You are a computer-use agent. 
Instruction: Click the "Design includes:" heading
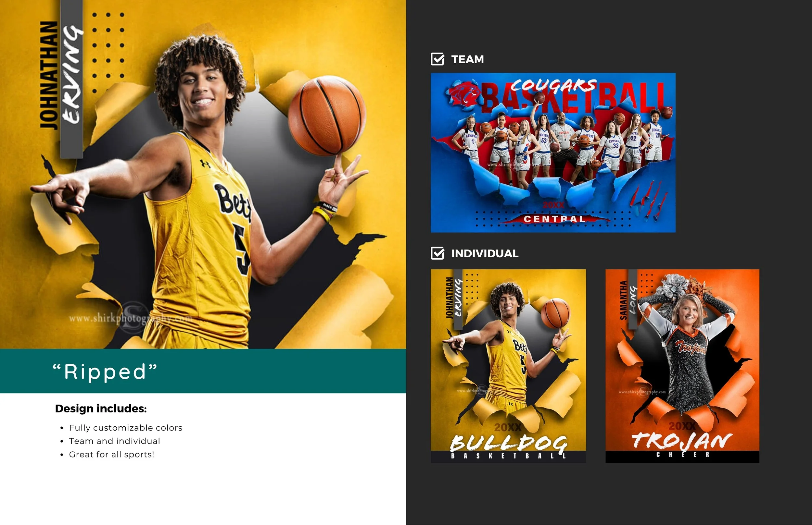click(x=101, y=409)
